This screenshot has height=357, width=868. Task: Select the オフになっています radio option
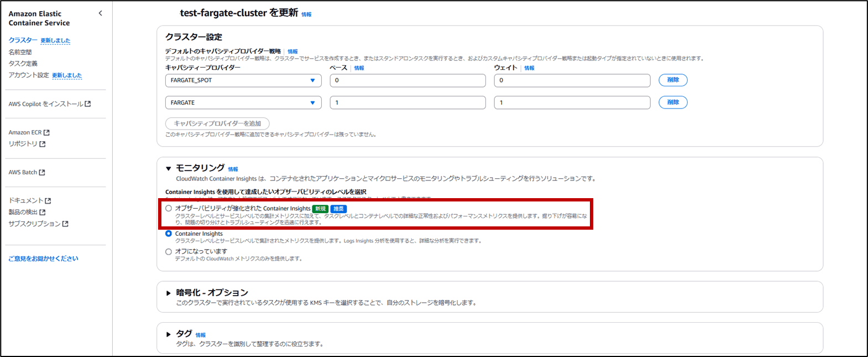(169, 251)
